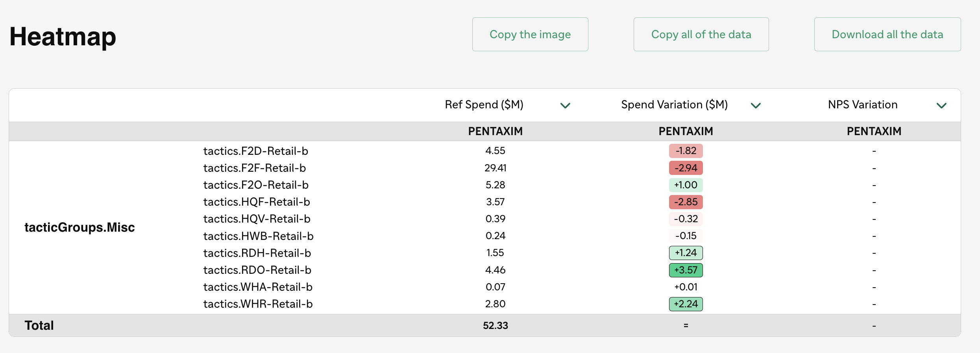Click the Ref Spend value 0.07
Screen dimensions: 980x353
(x=496, y=287)
